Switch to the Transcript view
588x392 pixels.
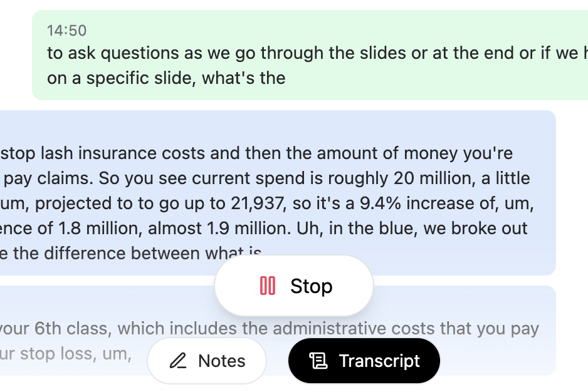click(x=364, y=361)
